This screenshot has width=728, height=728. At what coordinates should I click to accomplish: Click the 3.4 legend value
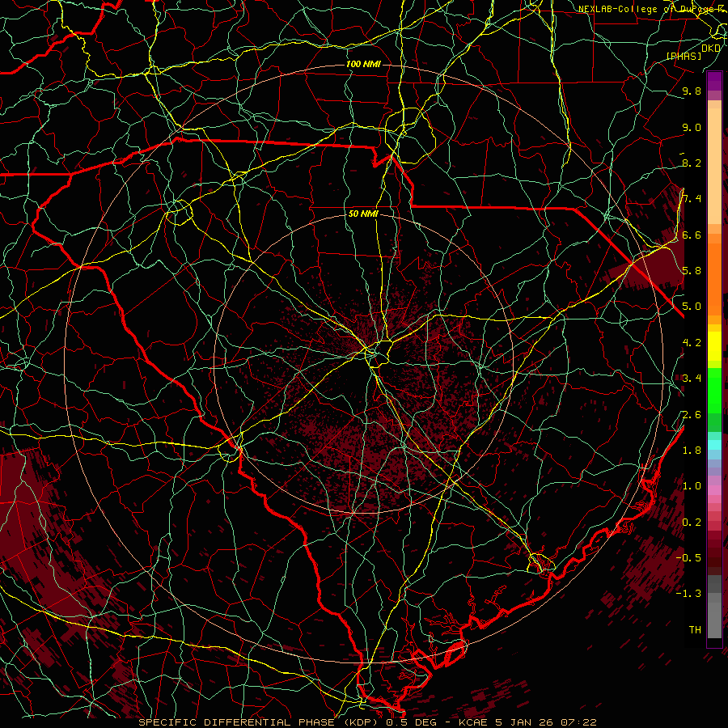point(692,379)
